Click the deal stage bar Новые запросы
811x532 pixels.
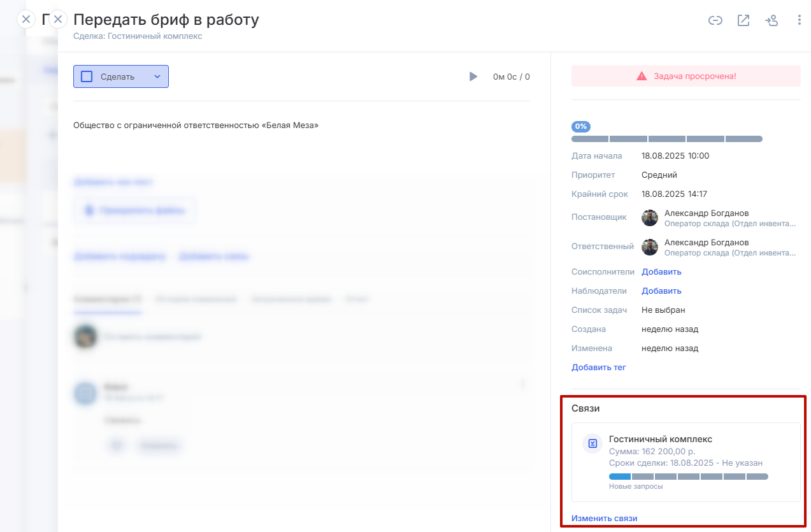coord(688,477)
